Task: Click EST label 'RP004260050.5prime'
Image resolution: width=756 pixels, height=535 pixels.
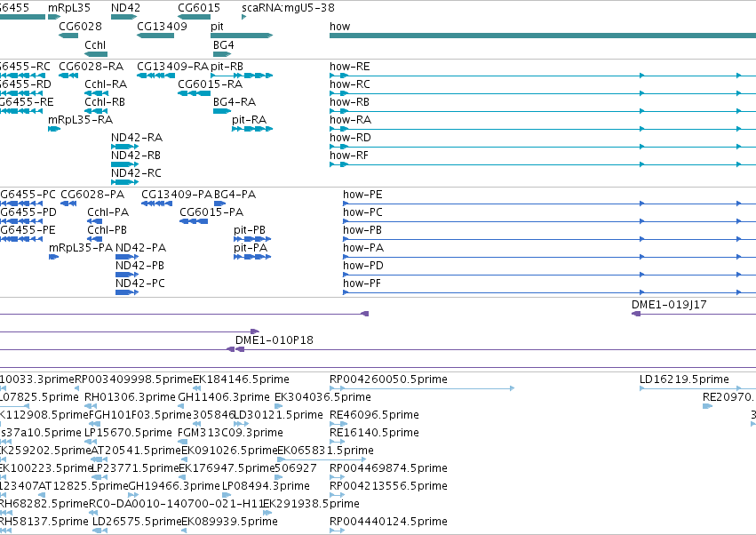Action: [x=388, y=379]
